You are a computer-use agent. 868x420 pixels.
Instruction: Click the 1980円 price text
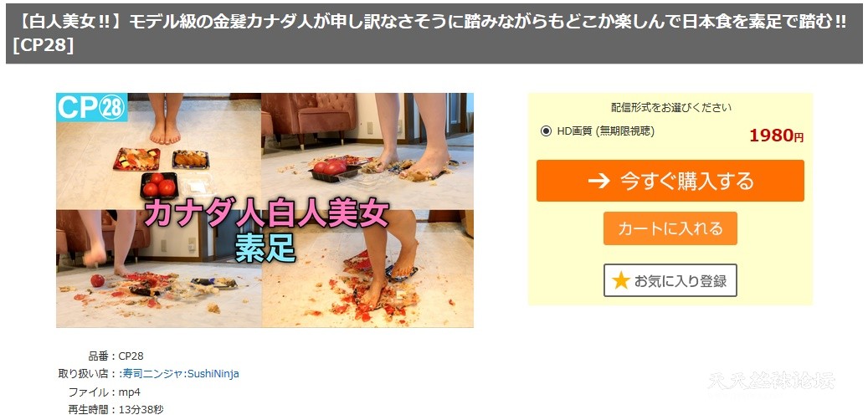pyautogui.click(x=776, y=135)
